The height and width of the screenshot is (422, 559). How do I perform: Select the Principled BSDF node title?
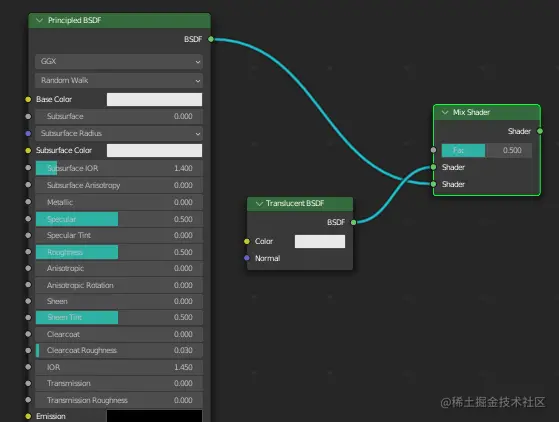pos(75,20)
